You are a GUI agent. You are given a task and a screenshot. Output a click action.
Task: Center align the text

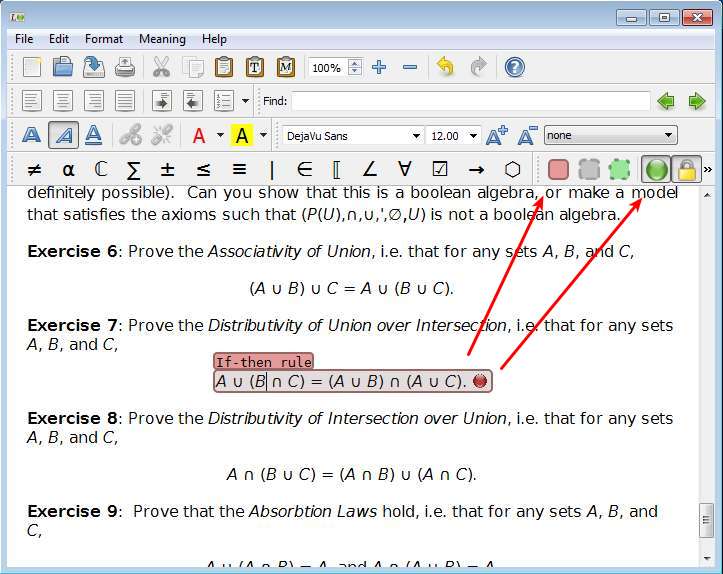click(x=63, y=101)
